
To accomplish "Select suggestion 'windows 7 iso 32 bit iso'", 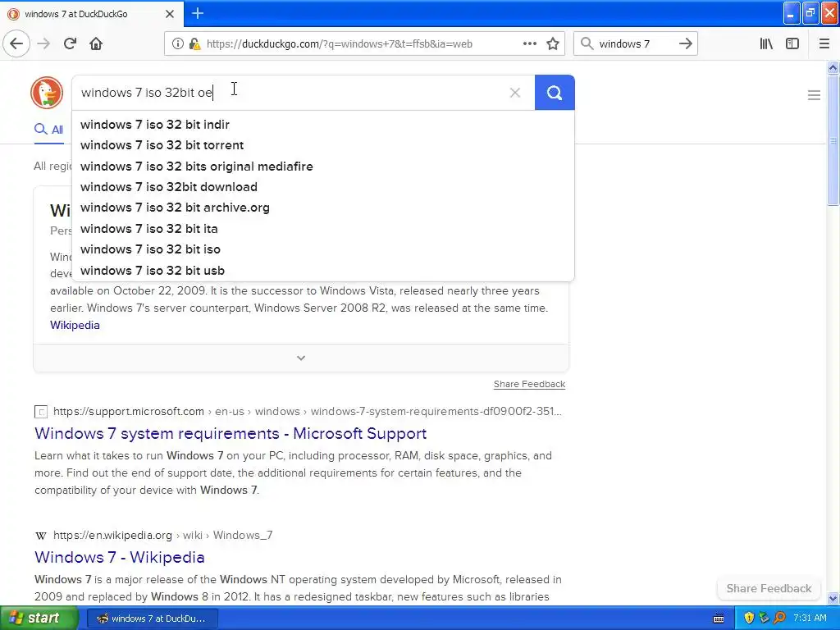I will coord(323,249).
